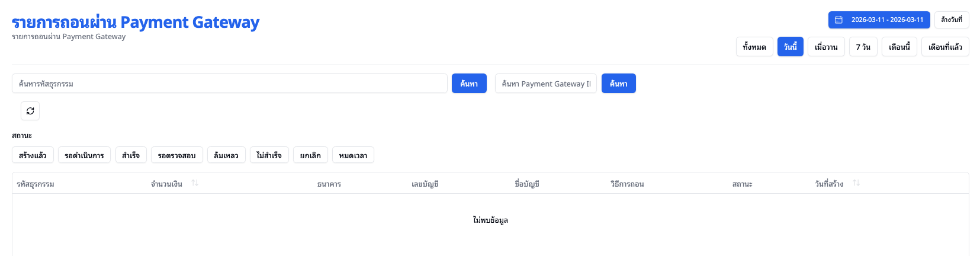The width and height of the screenshot is (980, 256).
Task: Toggle the รอดำเนินการ status filter
Action: click(x=84, y=155)
